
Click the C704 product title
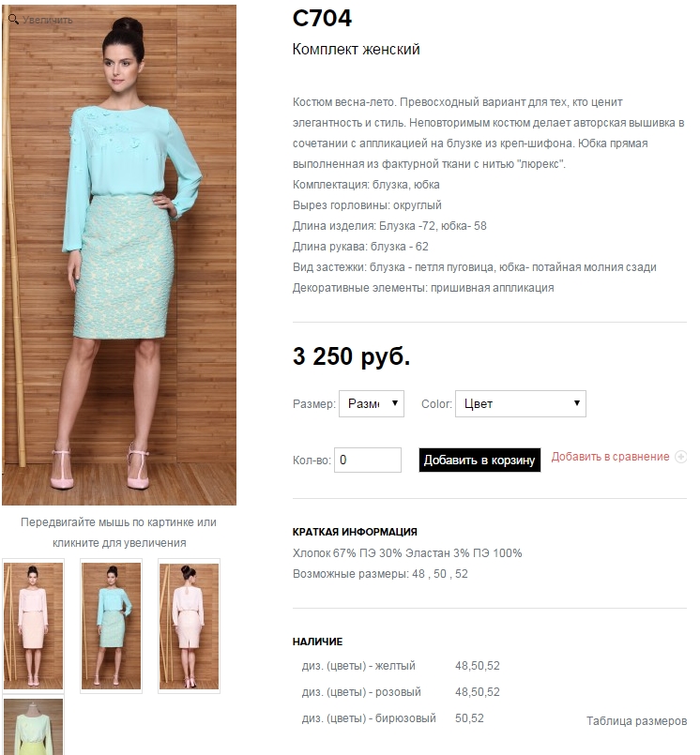coord(322,19)
